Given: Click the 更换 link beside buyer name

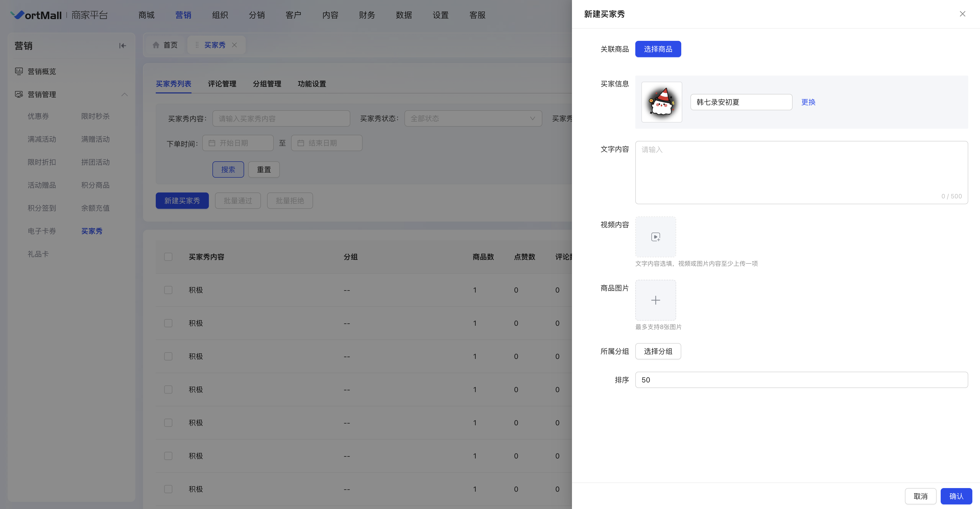Looking at the screenshot, I should [x=808, y=102].
